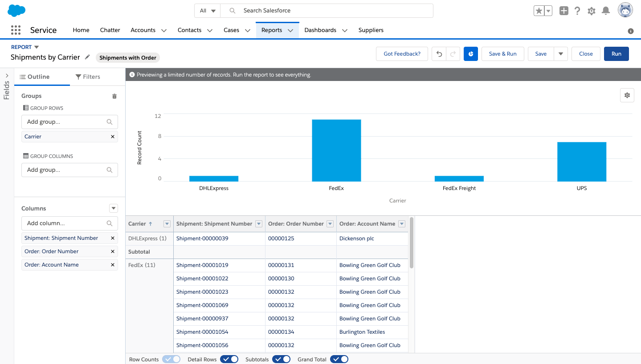The height and width of the screenshot is (364, 641).
Task: Toggle the Subtotals switch
Action: coord(282,359)
